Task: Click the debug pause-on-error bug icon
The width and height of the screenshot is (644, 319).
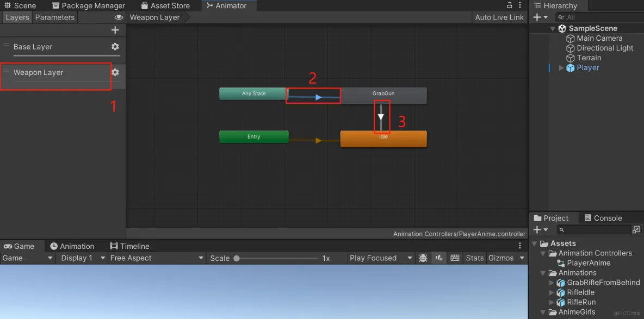Action: tap(423, 258)
